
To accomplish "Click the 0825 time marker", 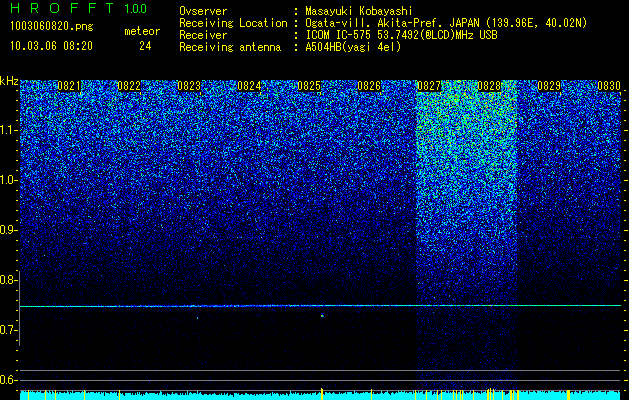I will click(x=309, y=86).
